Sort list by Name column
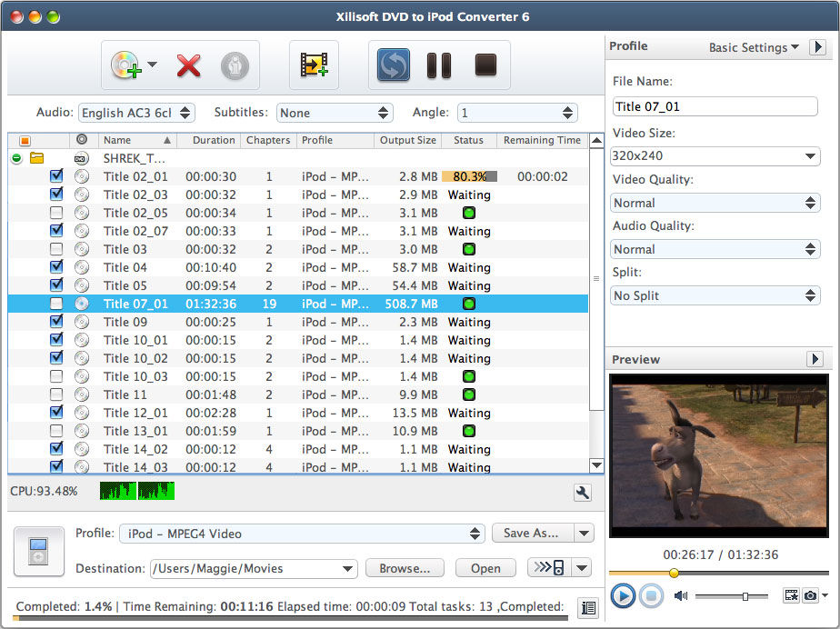840x629 pixels. click(136, 140)
